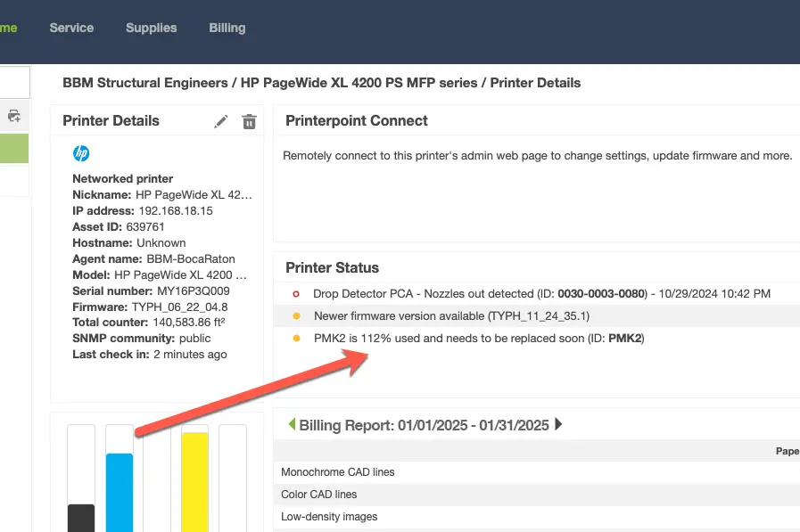This screenshot has width=800, height=532.
Task: Open the Supplies menu
Action: coord(151,28)
